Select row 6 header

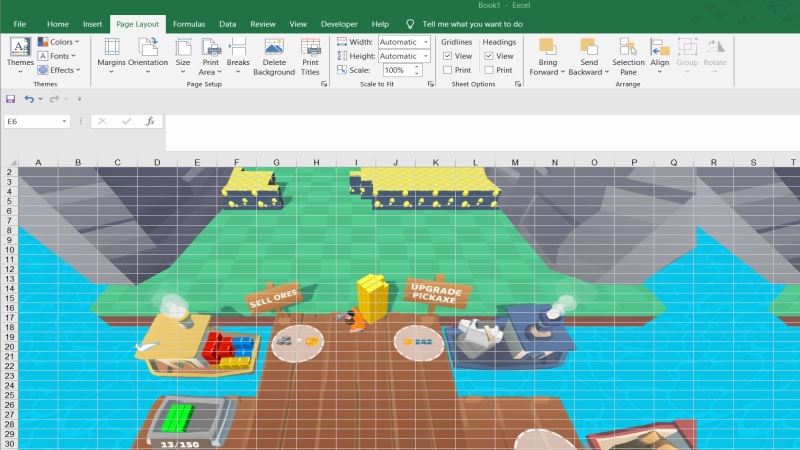(9, 211)
